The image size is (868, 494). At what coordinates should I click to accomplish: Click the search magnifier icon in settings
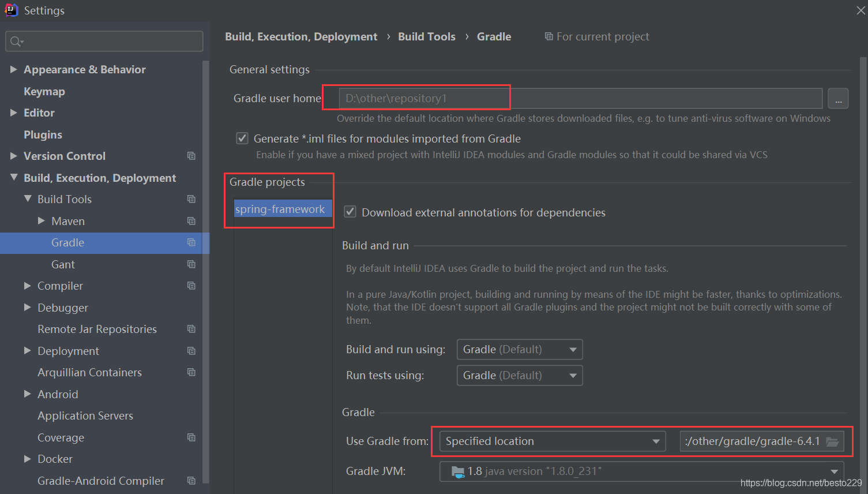16,42
